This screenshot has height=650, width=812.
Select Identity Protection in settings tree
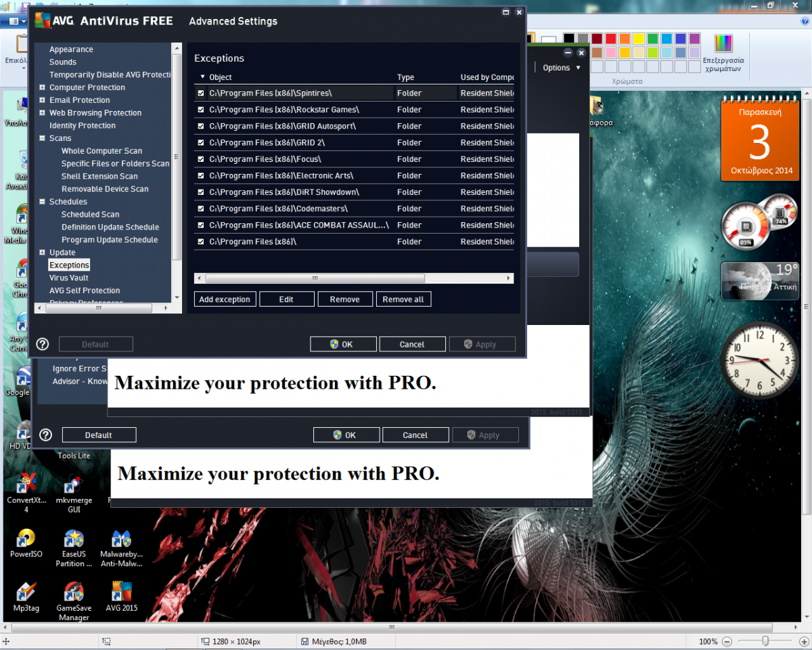point(83,125)
